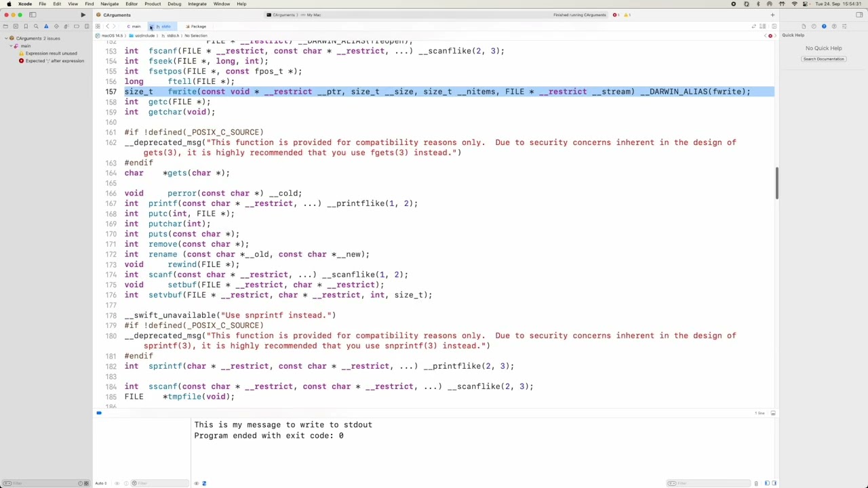Open the Editor menu
Viewport: 868px width, 488px height.
pyautogui.click(x=132, y=4)
